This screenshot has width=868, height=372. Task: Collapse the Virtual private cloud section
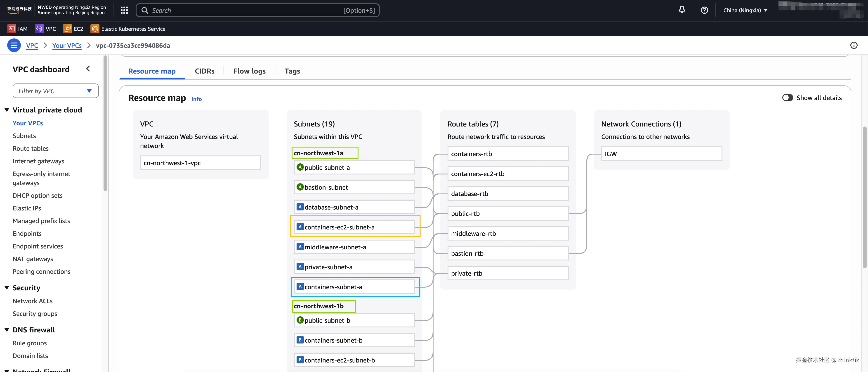click(7, 110)
